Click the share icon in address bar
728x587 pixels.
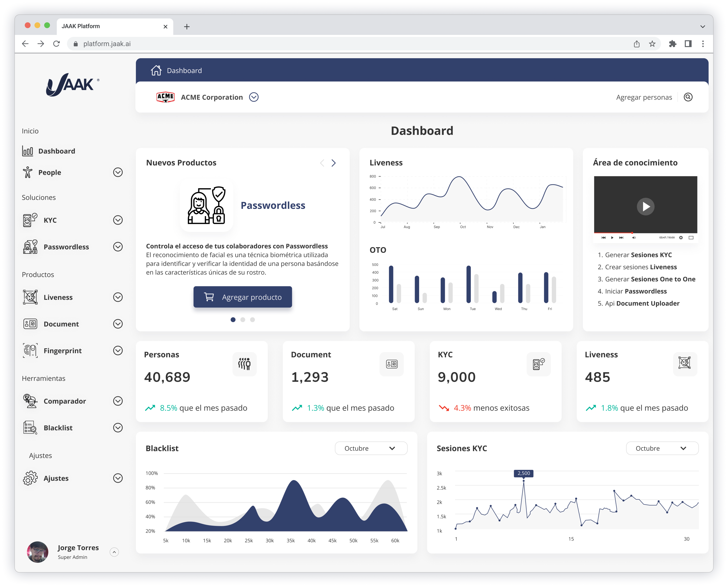click(x=637, y=44)
